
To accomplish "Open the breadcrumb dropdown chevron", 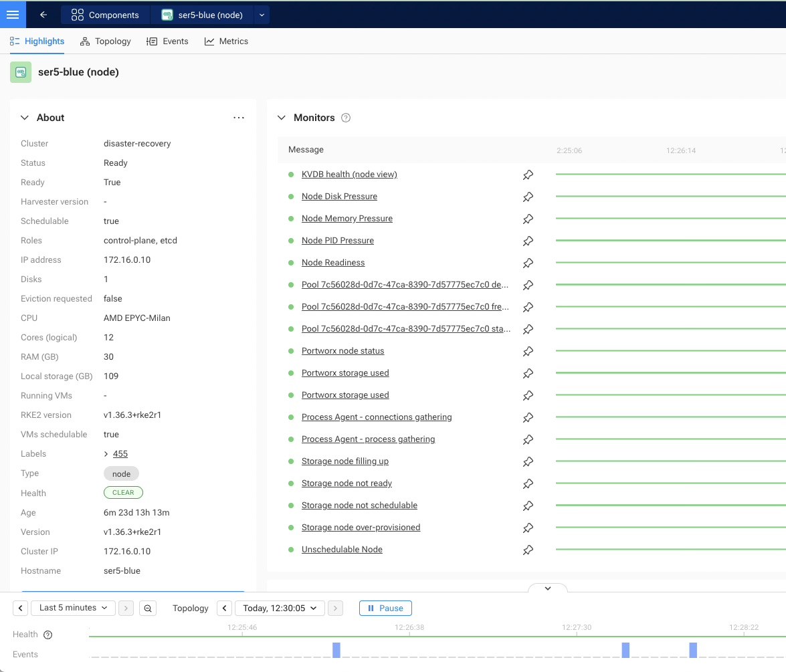I will click(262, 15).
